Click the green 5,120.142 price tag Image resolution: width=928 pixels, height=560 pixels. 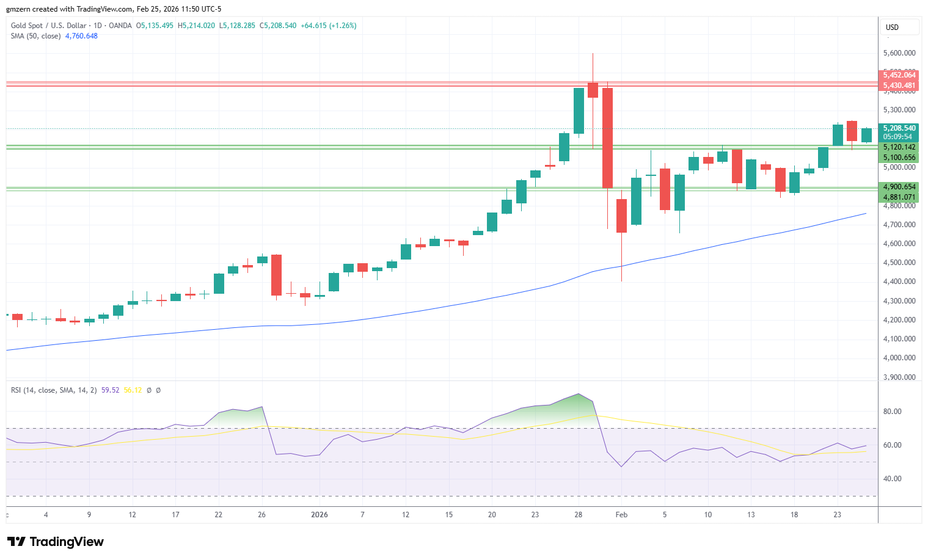pyautogui.click(x=898, y=147)
